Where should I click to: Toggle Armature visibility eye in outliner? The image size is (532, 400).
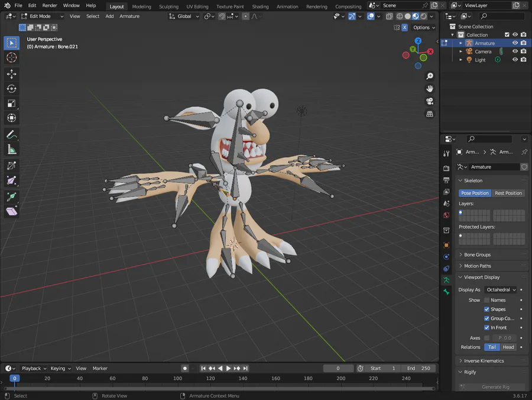(x=515, y=43)
